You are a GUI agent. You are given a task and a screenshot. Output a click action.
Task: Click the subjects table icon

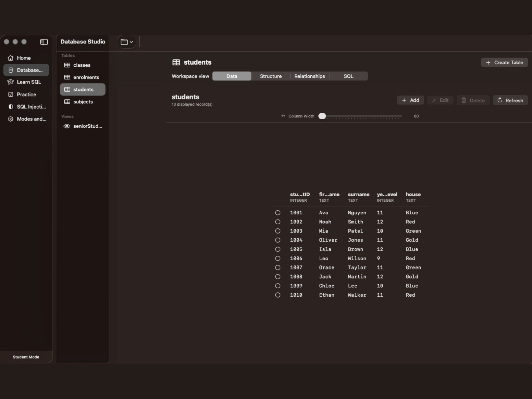(67, 102)
